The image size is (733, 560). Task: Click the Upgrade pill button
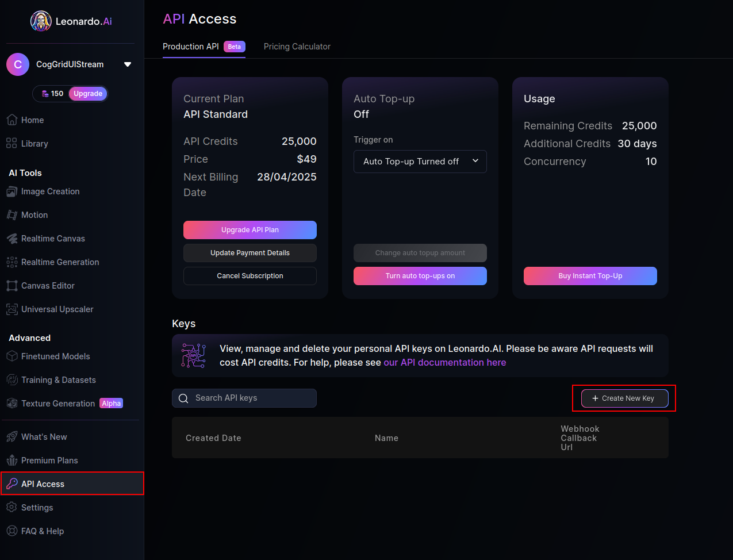(x=88, y=94)
